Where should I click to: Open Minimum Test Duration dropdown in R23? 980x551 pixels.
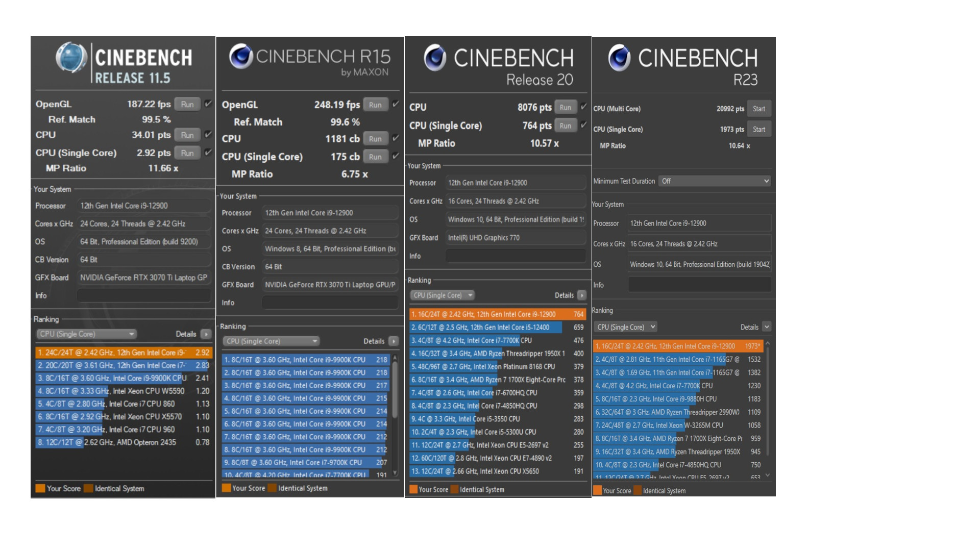pyautogui.click(x=714, y=181)
